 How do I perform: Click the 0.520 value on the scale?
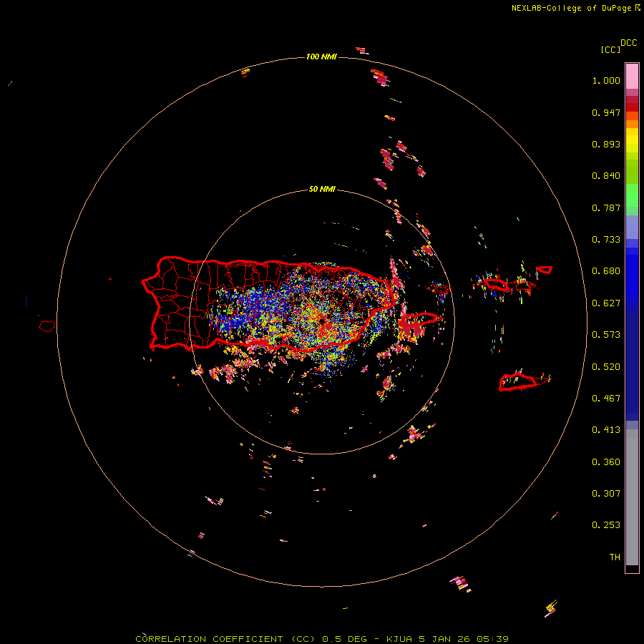pos(606,367)
